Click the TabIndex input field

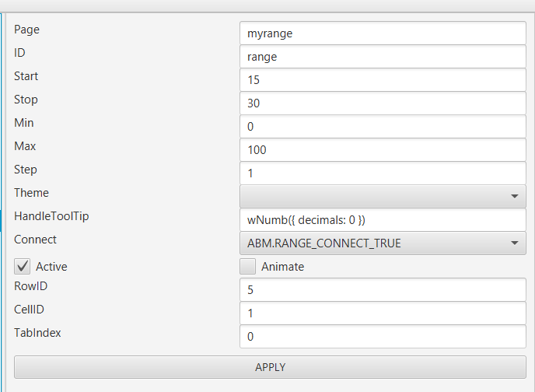(x=383, y=337)
